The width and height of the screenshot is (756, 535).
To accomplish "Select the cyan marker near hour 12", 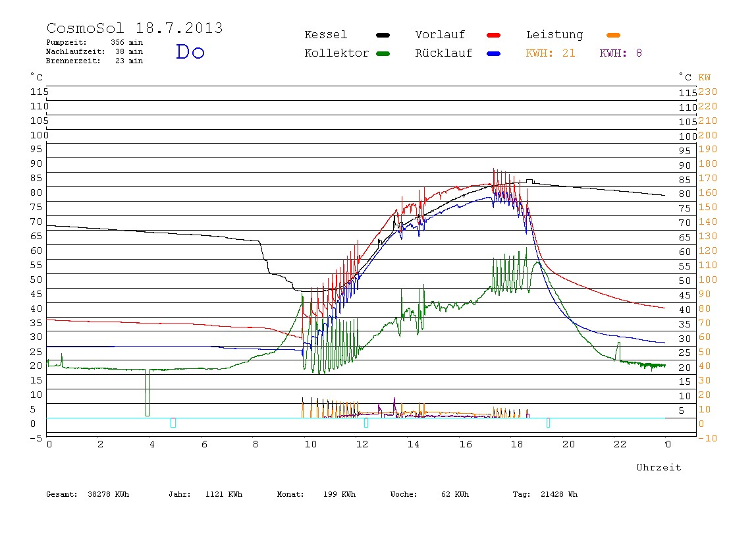I will coord(366,422).
